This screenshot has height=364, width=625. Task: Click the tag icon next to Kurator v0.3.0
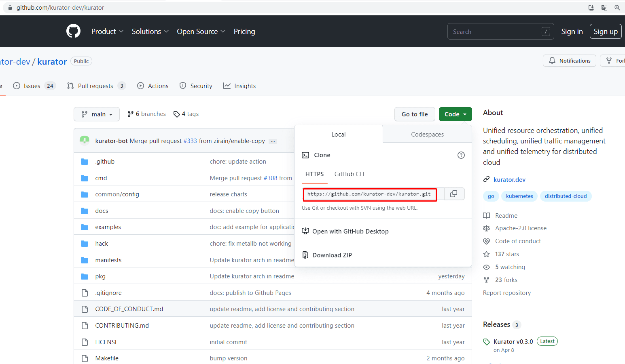487,342
